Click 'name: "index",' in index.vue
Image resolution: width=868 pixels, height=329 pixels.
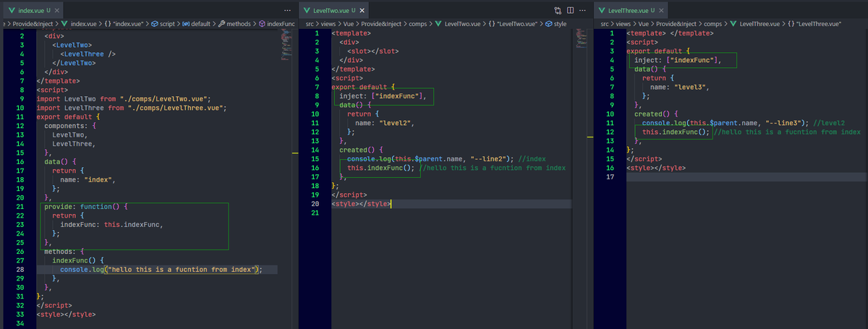click(x=88, y=179)
